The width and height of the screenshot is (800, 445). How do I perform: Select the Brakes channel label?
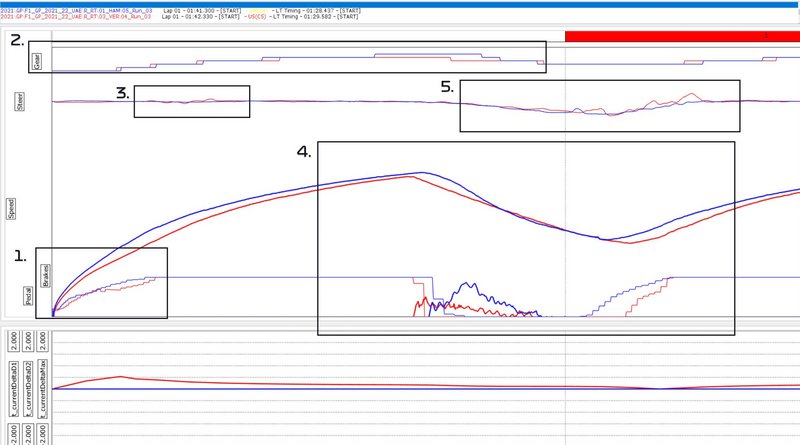tap(45, 275)
